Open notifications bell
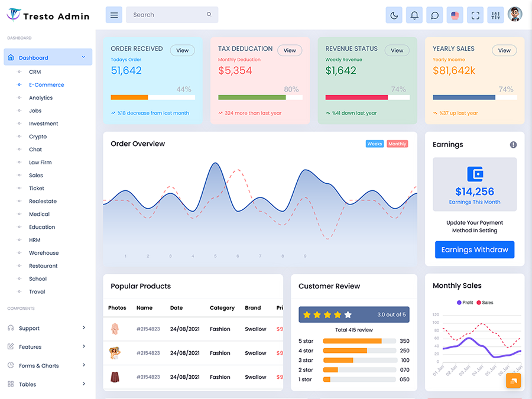This screenshot has width=532, height=399. pyautogui.click(x=414, y=15)
